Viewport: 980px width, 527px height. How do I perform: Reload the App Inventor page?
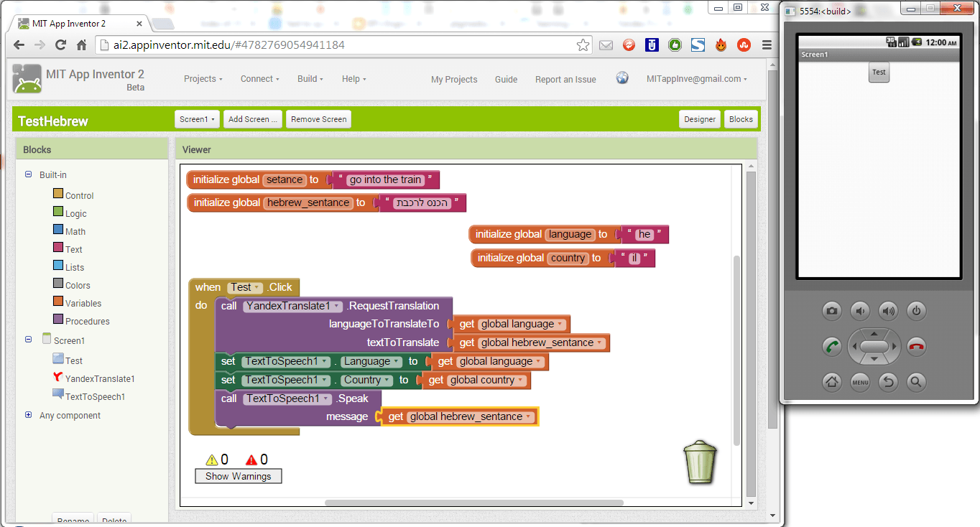pyautogui.click(x=61, y=45)
